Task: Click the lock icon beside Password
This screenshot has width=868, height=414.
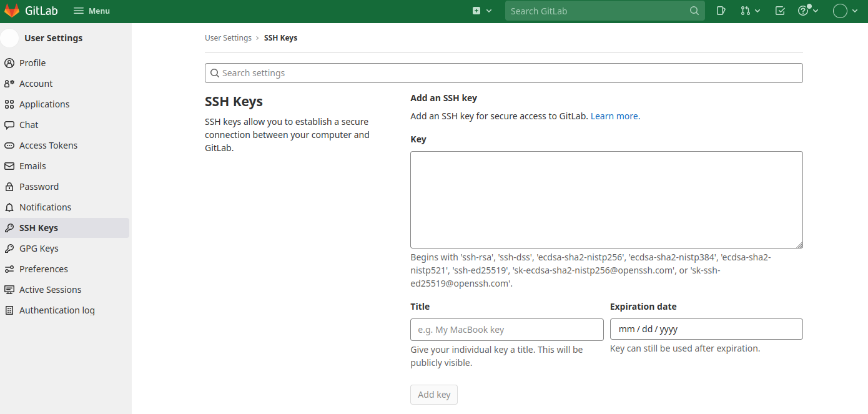Action: pyautogui.click(x=9, y=187)
